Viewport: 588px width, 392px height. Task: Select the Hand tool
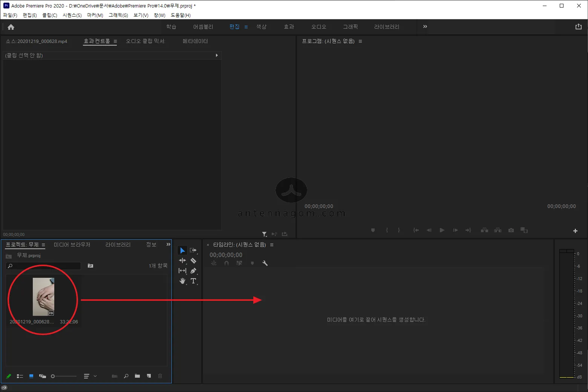point(182,281)
